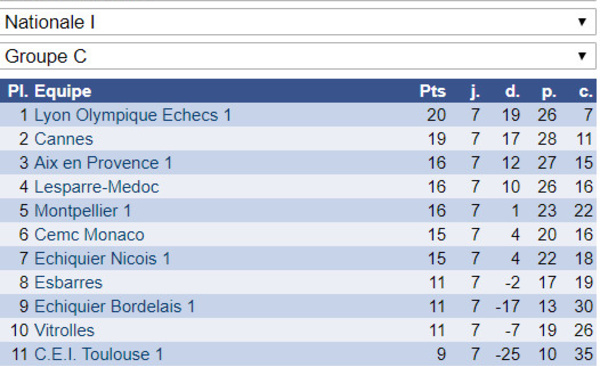Expand the Groupe C dropdown arrow
The image size is (600, 366).
(582, 56)
